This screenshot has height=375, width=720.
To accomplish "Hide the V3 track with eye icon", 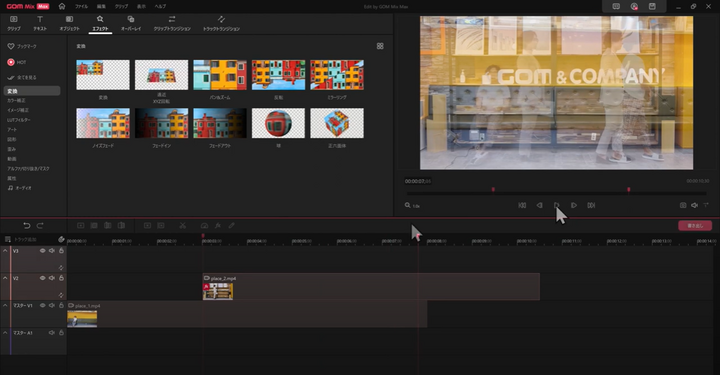I will (42, 251).
